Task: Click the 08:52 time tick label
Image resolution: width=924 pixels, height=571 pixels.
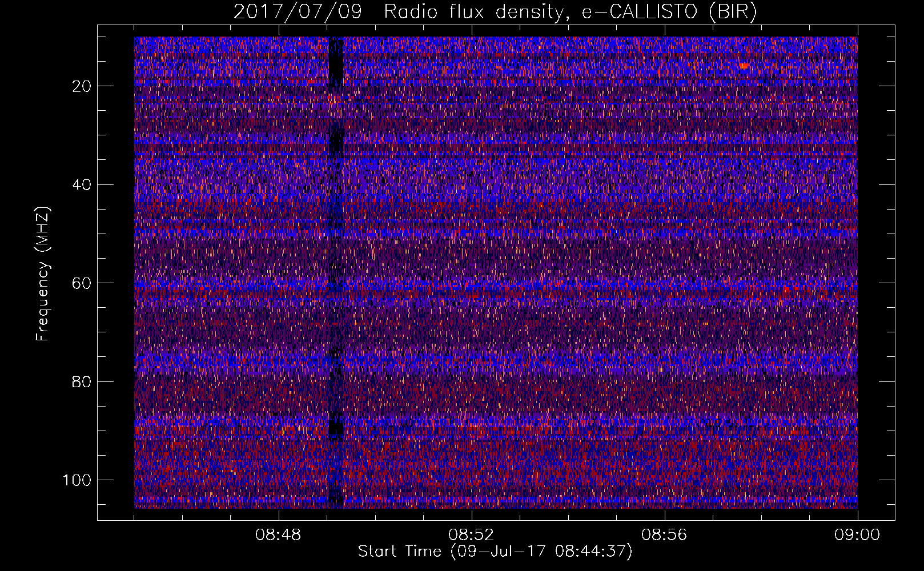Action: [471, 535]
